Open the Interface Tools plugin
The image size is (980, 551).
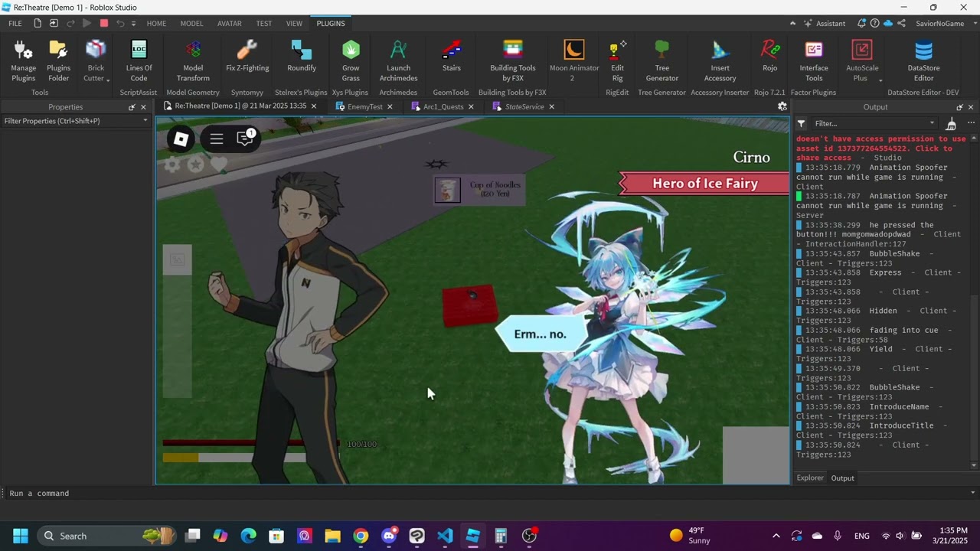pyautogui.click(x=814, y=60)
